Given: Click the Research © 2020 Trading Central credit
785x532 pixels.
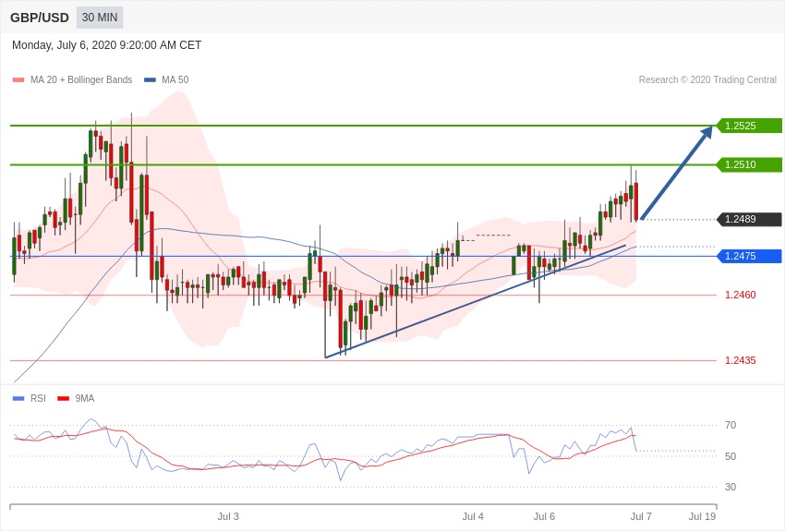Looking at the screenshot, I should [707, 80].
